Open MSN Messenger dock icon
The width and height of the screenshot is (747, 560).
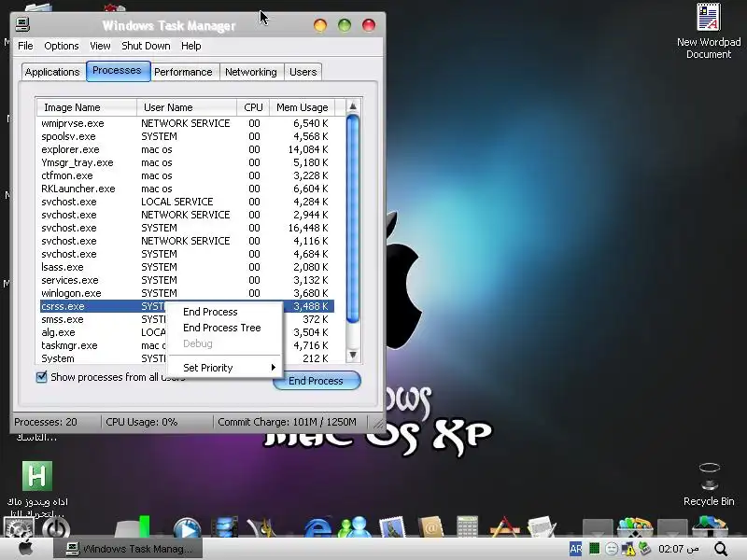point(355,527)
